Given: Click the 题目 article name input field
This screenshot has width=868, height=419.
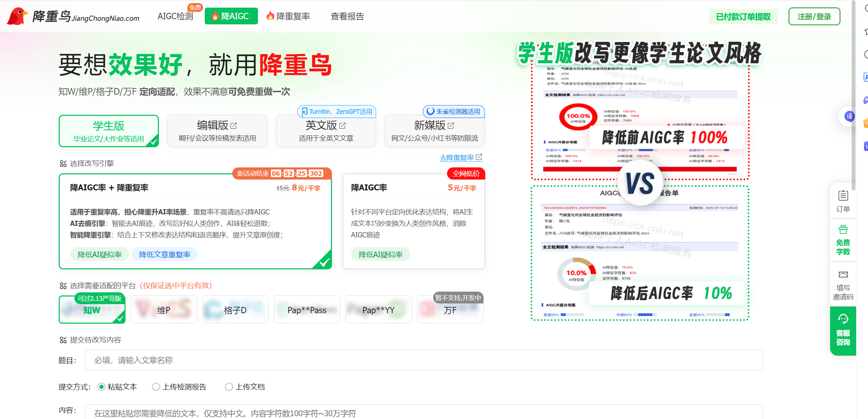Looking at the screenshot, I should [423, 360].
